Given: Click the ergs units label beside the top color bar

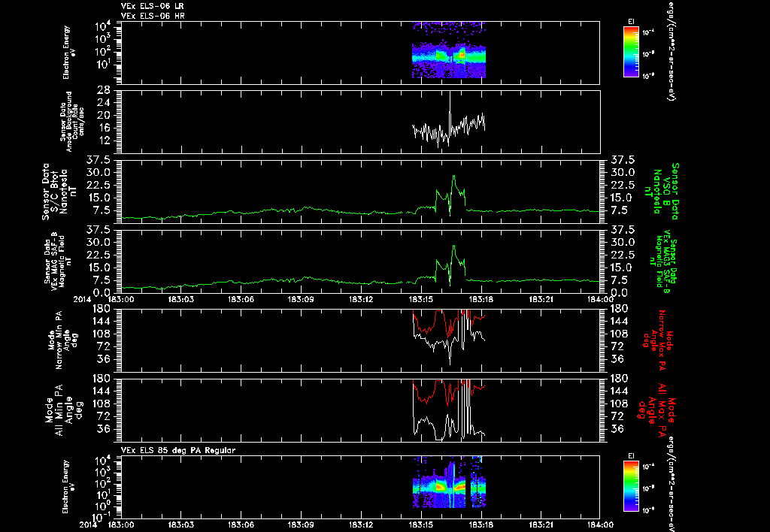Looking at the screenshot, I should [670, 50].
